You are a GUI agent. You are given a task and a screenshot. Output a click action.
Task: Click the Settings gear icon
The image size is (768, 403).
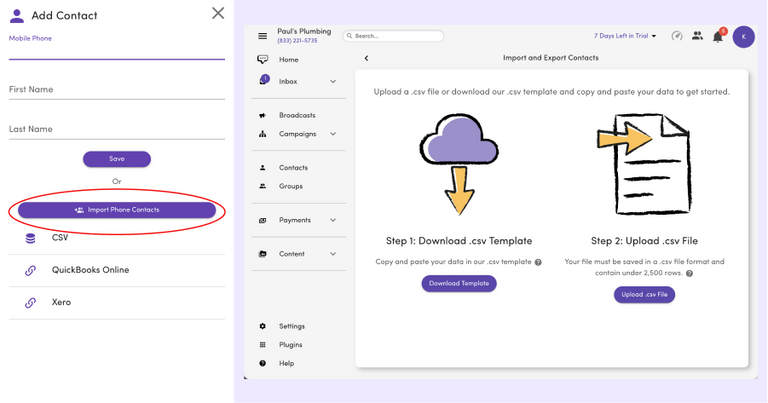[263, 326]
